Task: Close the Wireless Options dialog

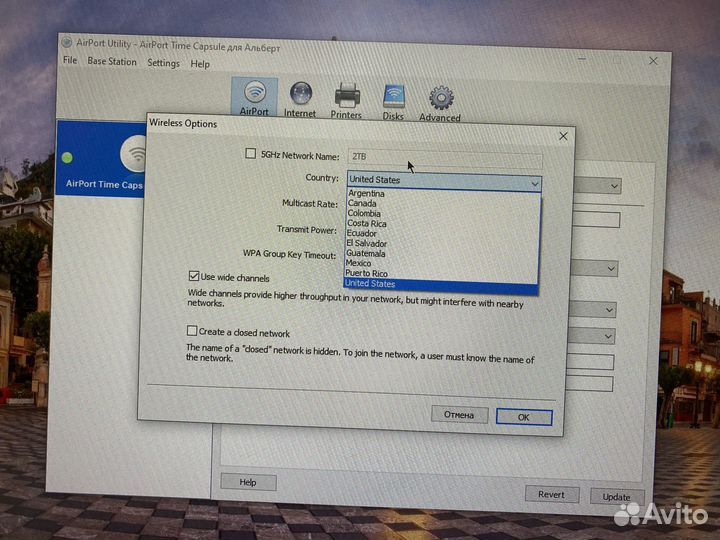Action: tap(563, 136)
